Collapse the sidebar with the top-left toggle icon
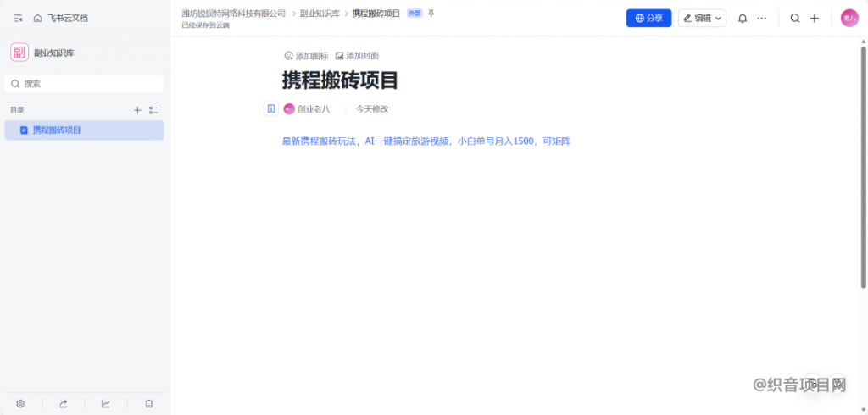Image resolution: width=868 pixels, height=415 pixels. pos(19,19)
